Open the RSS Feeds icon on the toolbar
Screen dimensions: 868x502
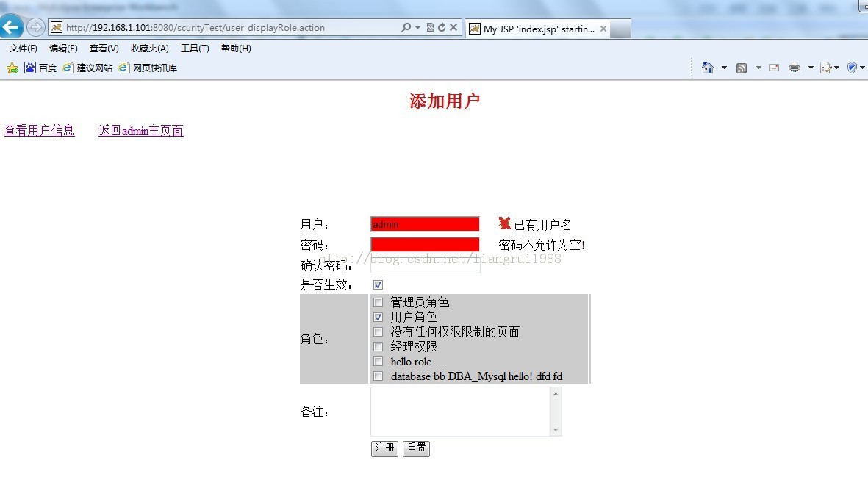pyautogui.click(x=742, y=67)
